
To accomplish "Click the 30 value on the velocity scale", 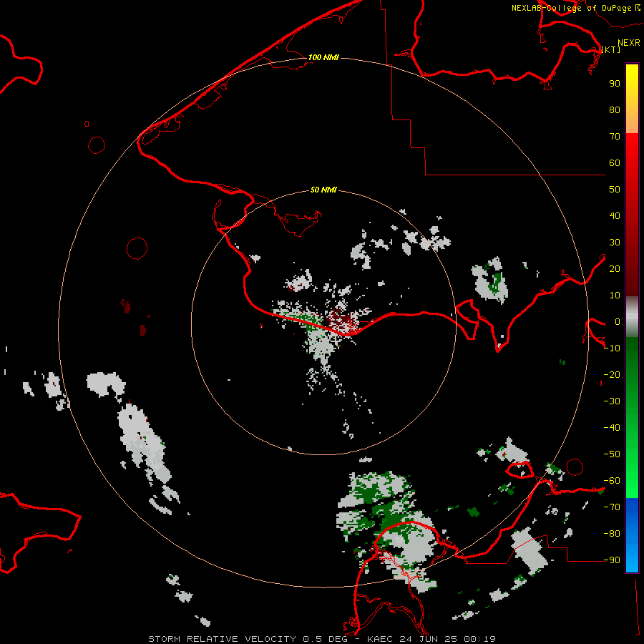I will point(615,243).
